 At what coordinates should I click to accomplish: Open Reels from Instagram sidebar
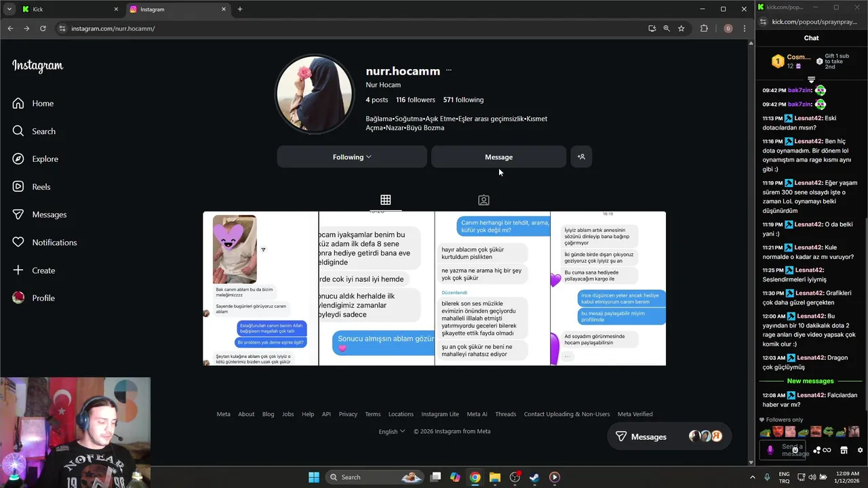31,187
